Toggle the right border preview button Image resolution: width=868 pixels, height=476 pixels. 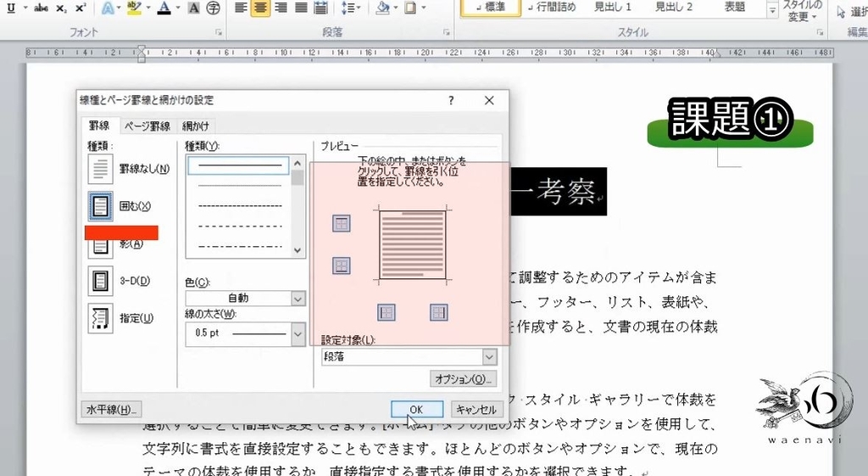coord(439,312)
